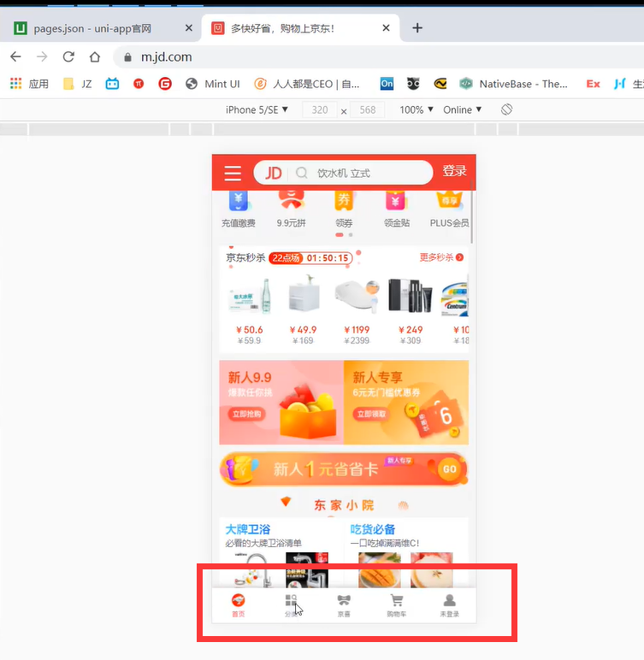Screen dimensions: 644x660
Task: Open 9.9元拼 shortcut icon
Action: 291,200
